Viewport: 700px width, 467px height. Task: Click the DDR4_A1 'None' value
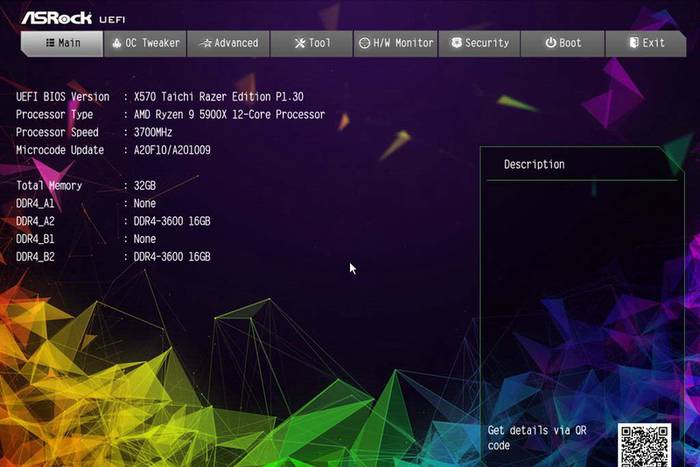click(x=145, y=204)
